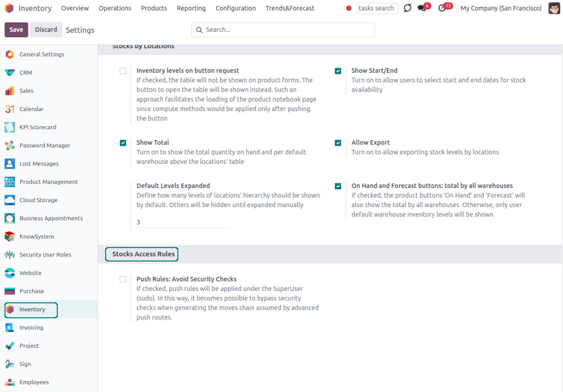Open KnowSystem settings section
Viewport: 563px width, 392px height.
tap(36, 237)
